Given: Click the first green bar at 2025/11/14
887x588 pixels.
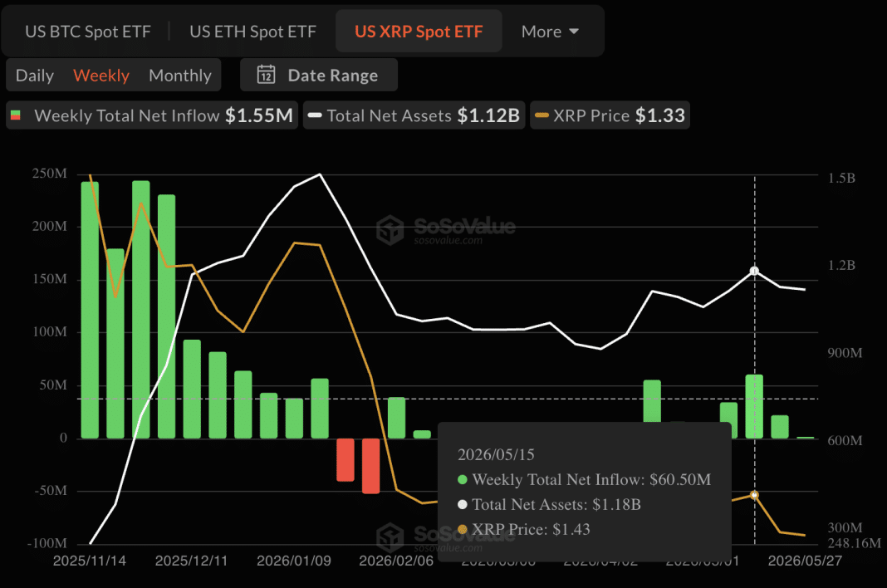Looking at the screenshot, I should pyautogui.click(x=90, y=310).
